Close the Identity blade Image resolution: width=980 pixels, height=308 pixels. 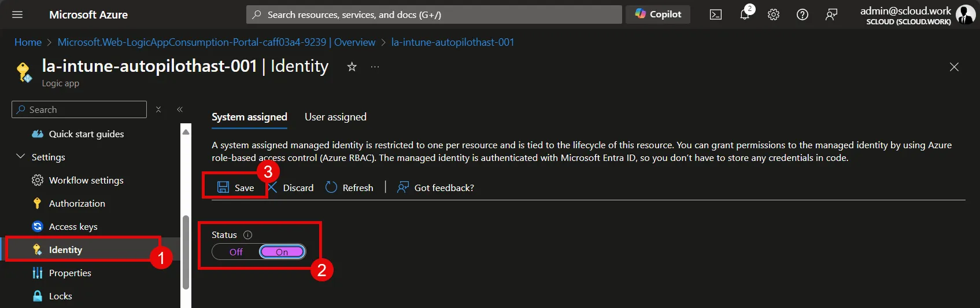[954, 67]
